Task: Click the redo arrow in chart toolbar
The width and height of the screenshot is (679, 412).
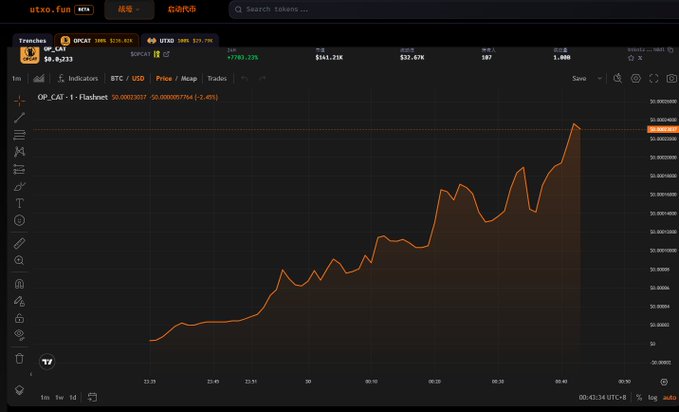Action: tap(262, 78)
